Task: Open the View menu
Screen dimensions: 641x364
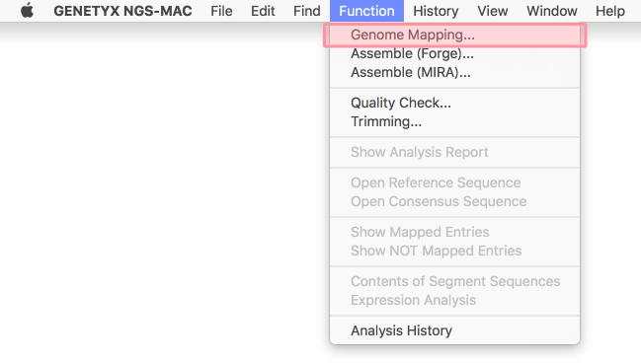Action: click(493, 11)
